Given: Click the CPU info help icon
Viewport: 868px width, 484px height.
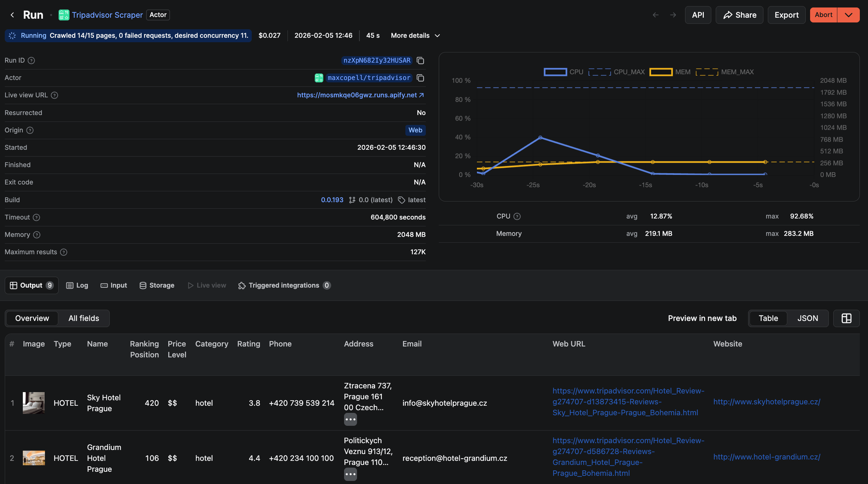Looking at the screenshot, I should (x=517, y=216).
